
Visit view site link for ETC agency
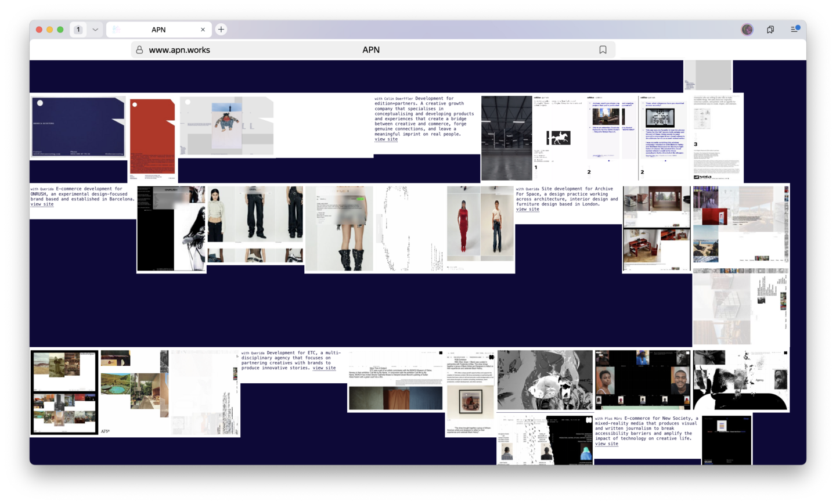click(324, 368)
